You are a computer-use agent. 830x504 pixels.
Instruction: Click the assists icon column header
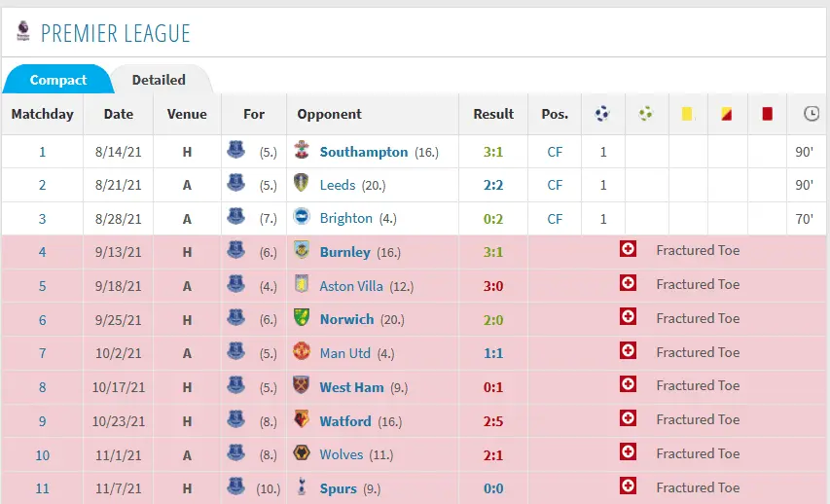(645, 114)
